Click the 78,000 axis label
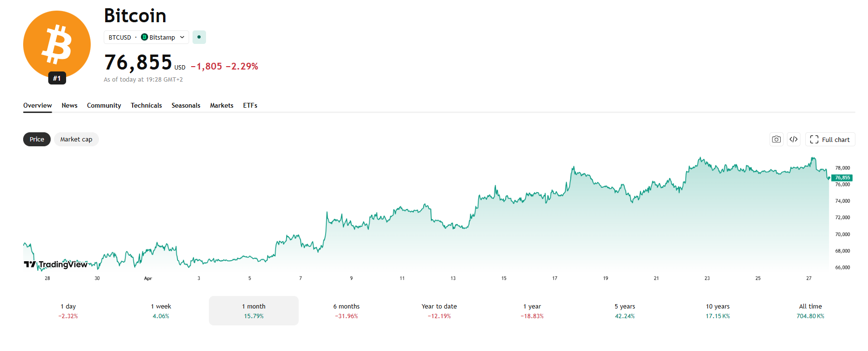 [x=842, y=168]
